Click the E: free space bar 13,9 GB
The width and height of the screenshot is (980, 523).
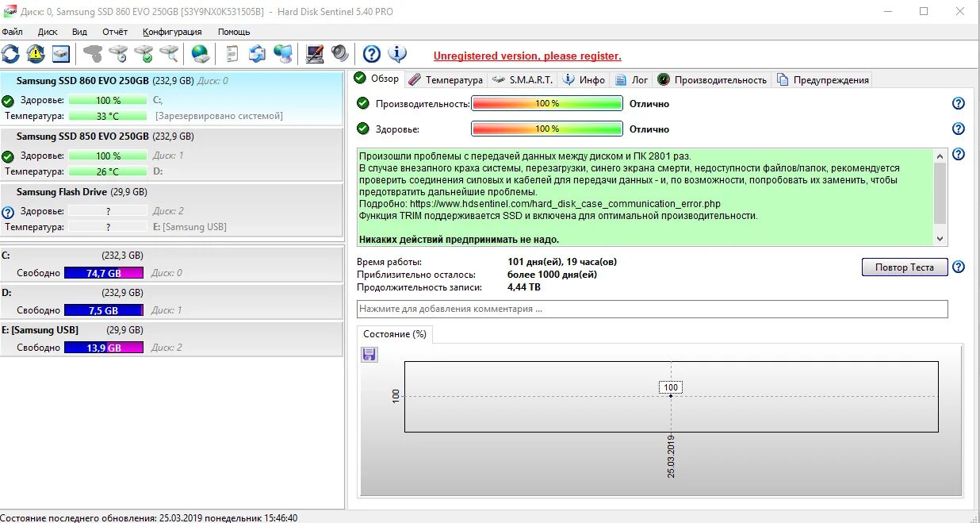pos(103,348)
